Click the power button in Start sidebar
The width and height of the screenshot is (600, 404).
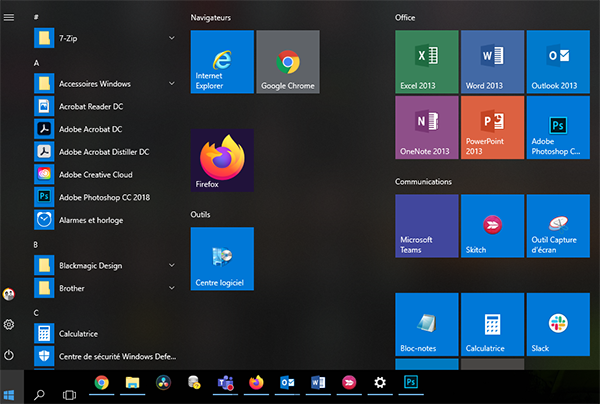tap(9, 355)
